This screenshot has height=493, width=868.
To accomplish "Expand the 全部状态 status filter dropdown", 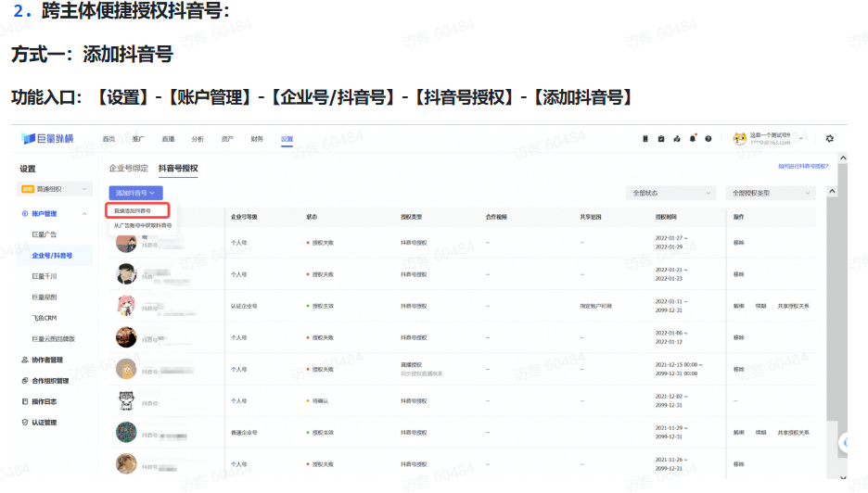I will coord(671,193).
